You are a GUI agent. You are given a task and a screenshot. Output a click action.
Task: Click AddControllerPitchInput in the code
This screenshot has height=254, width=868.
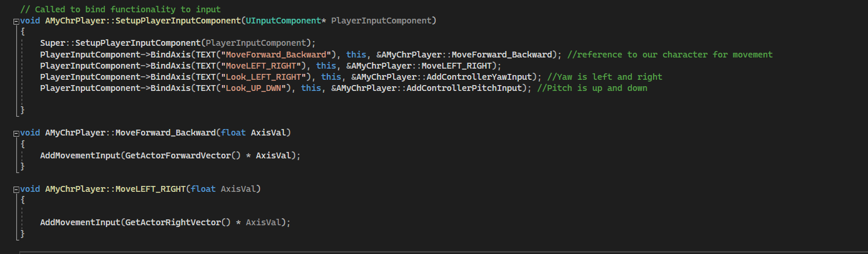pos(467,88)
